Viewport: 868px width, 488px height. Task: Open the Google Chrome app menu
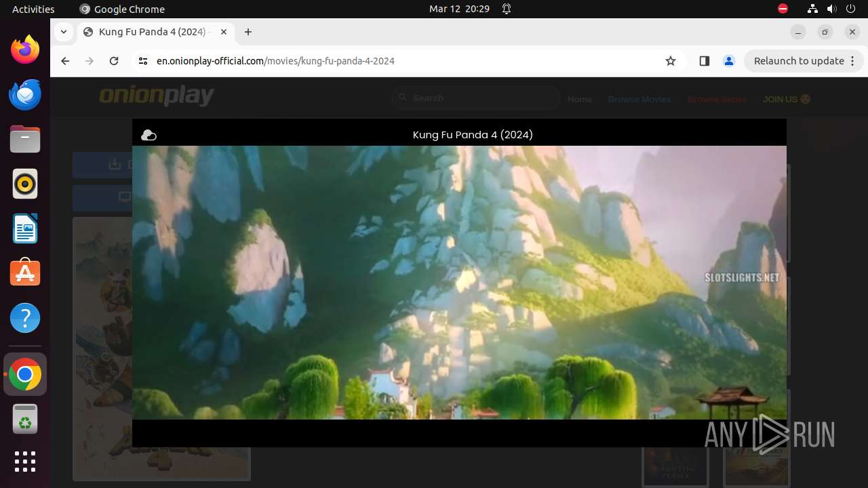(x=122, y=9)
